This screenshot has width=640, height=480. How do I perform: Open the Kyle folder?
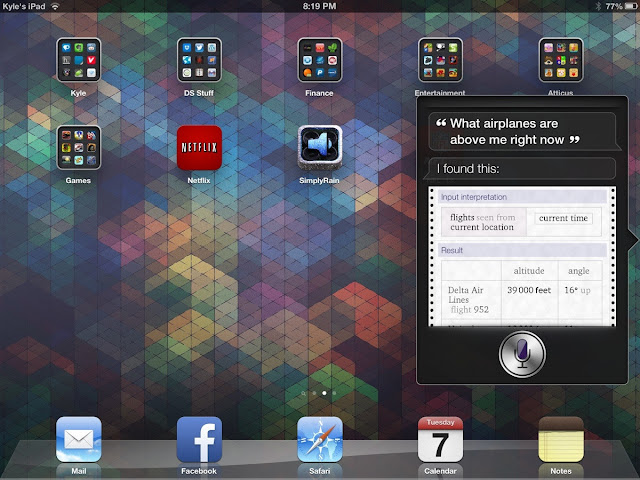tap(79, 60)
